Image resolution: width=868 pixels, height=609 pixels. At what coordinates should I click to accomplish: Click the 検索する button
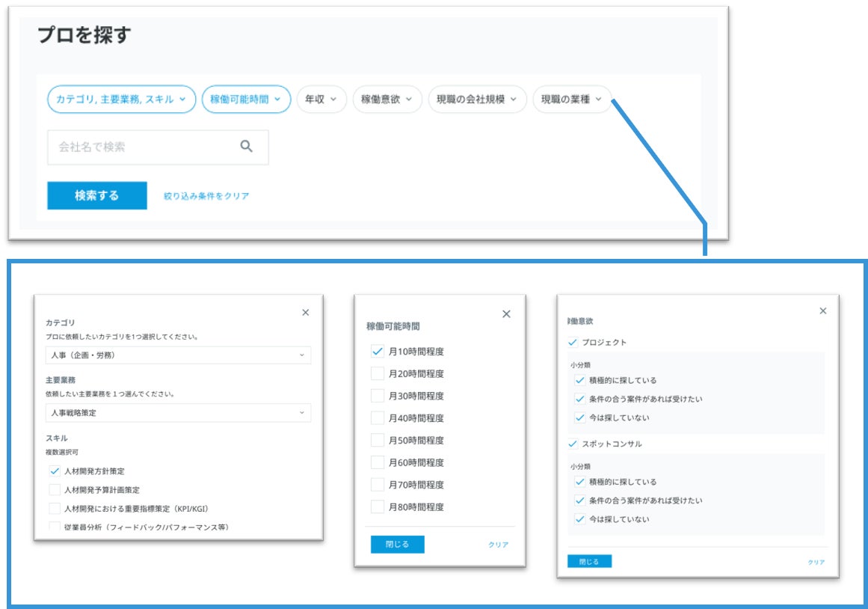pyautogui.click(x=97, y=195)
